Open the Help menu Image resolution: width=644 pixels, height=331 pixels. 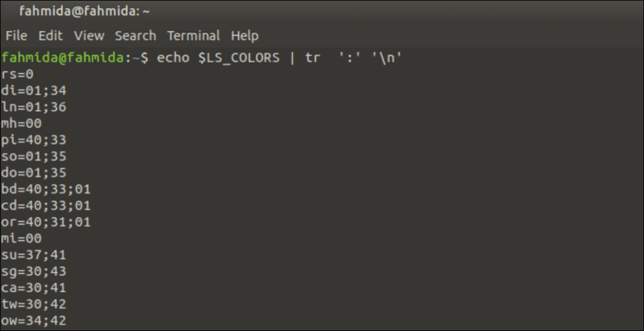[245, 36]
